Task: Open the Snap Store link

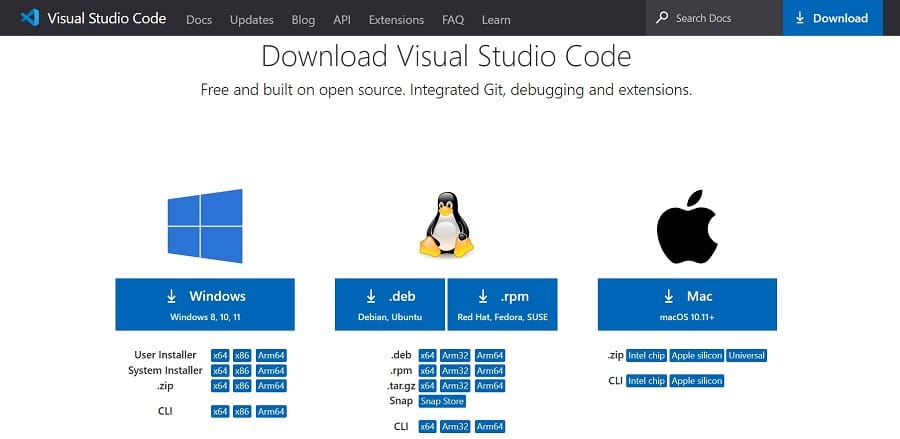Action: [442, 401]
